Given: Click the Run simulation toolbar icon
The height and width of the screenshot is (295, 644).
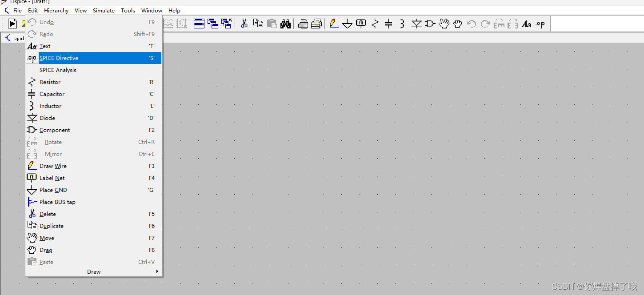Looking at the screenshot, I should pyautogui.click(x=13, y=24).
